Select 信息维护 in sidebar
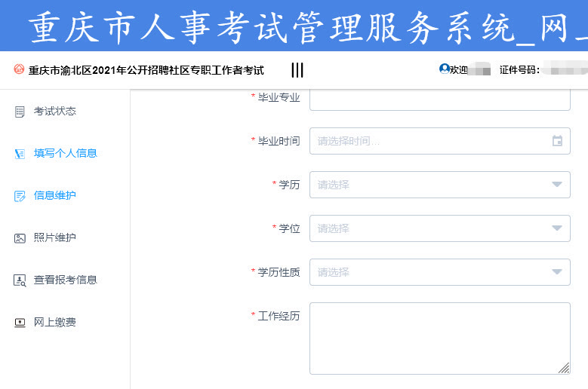 [x=55, y=195]
